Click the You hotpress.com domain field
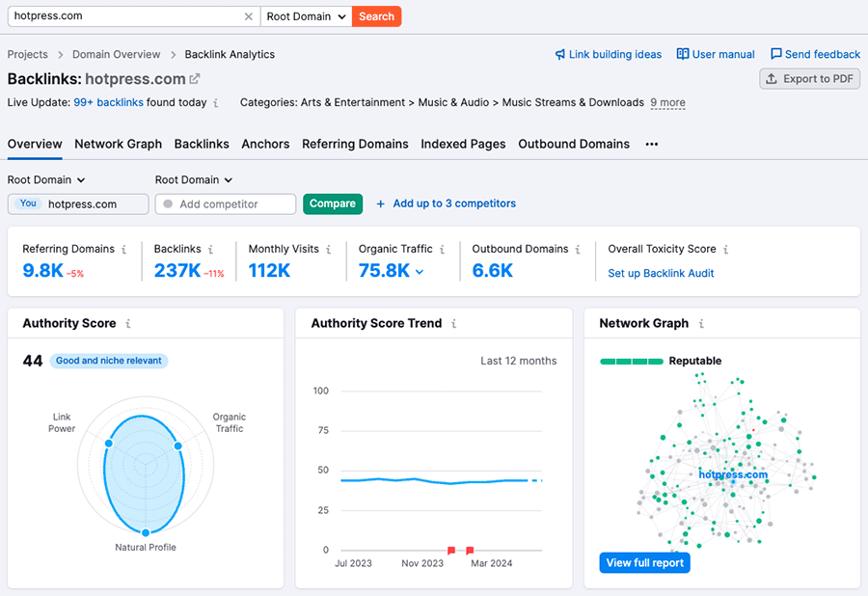Image resolution: width=868 pixels, height=596 pixels. 78,203
